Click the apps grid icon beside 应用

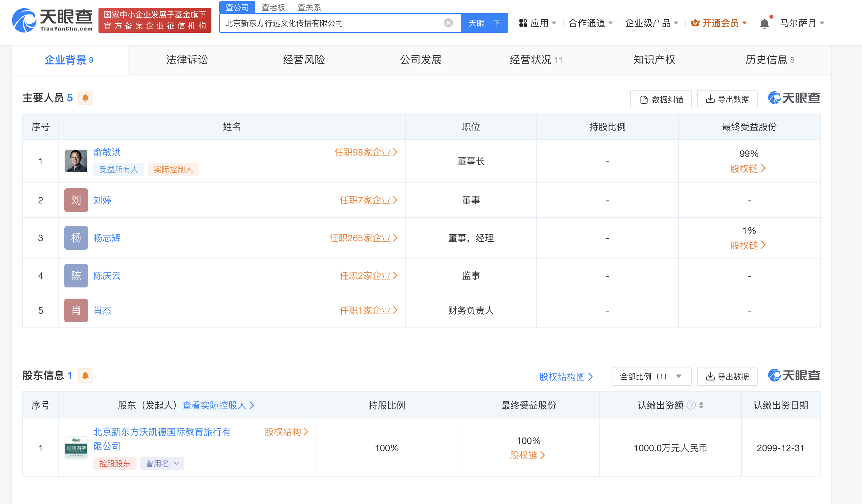pyautogui.click(x=523, y=23)
